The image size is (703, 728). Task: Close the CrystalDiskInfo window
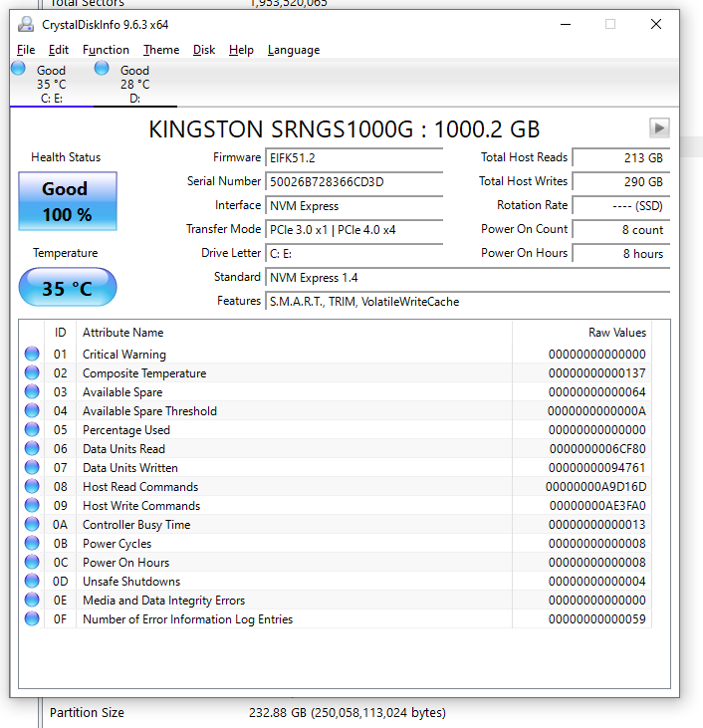coord(655,24)
